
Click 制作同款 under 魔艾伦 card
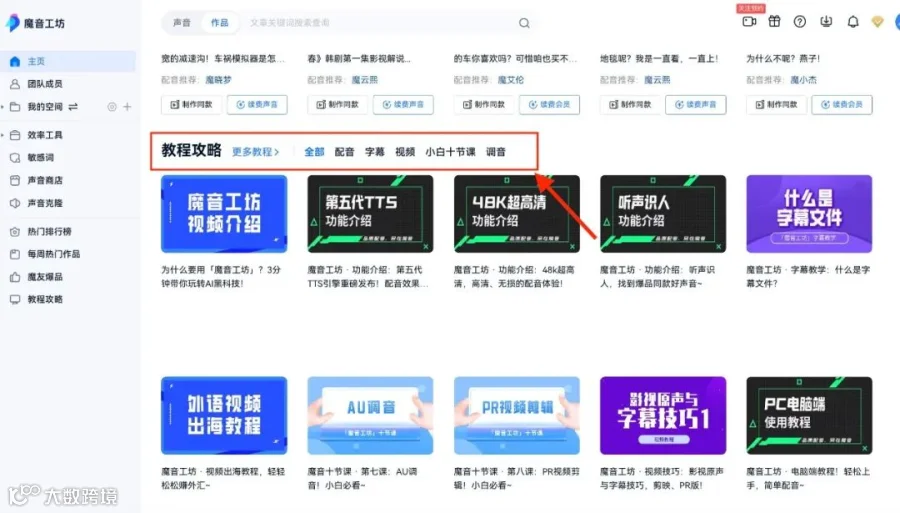(484, 104)
